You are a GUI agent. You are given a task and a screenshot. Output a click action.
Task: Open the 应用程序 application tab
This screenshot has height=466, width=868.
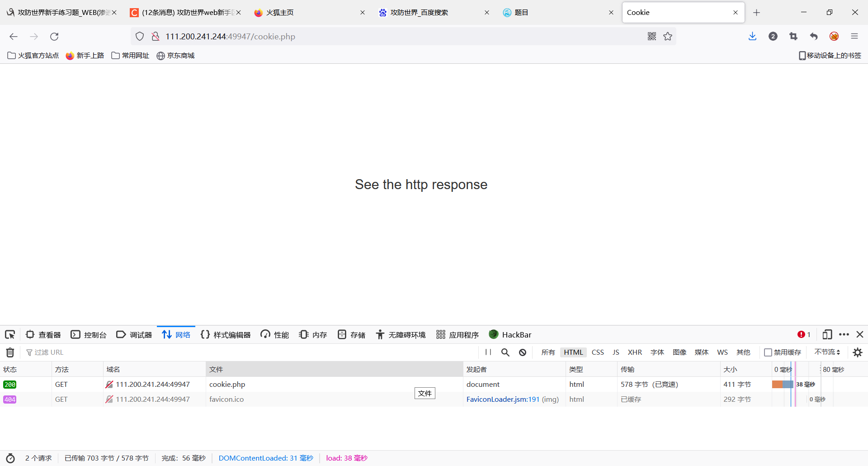(x=458, y=334)
